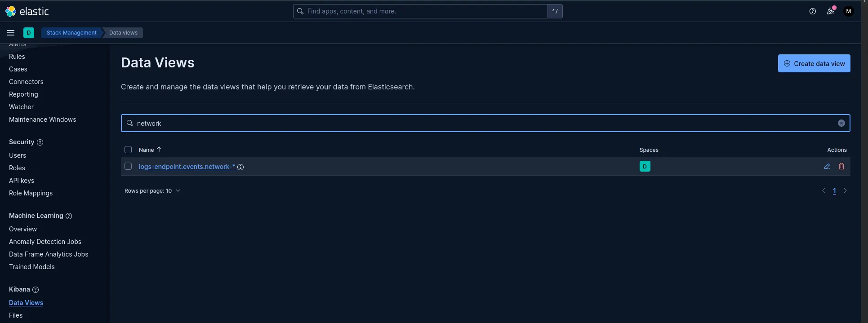The height and width of the screenshot is (323, 868).
Task: Click the Elastic logo
Action: point(27,11)
